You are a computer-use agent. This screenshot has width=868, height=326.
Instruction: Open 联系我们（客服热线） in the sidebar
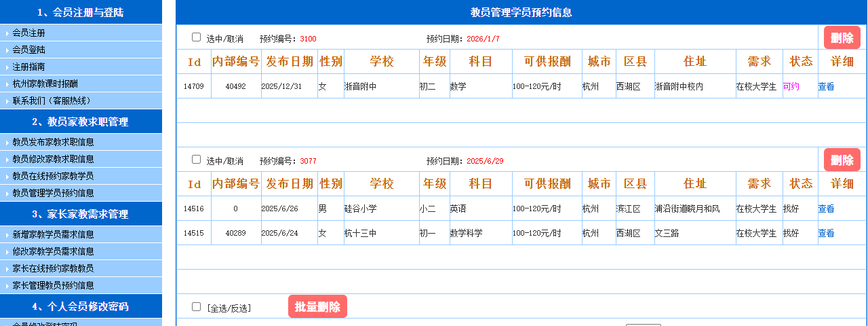tap(52, 101)
